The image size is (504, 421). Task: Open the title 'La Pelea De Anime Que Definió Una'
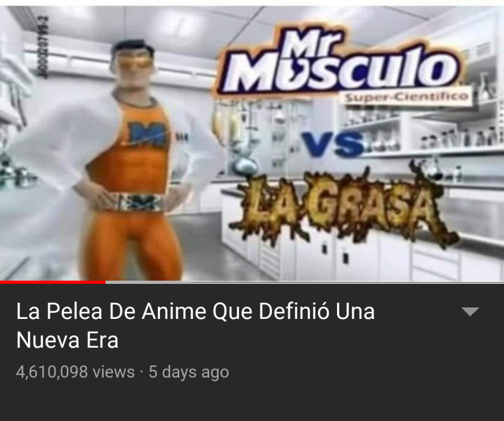(196, 311)
